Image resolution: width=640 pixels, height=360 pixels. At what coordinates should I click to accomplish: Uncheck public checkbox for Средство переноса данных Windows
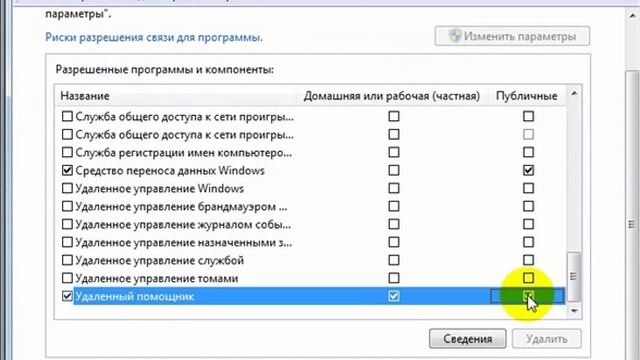(528, 170)
